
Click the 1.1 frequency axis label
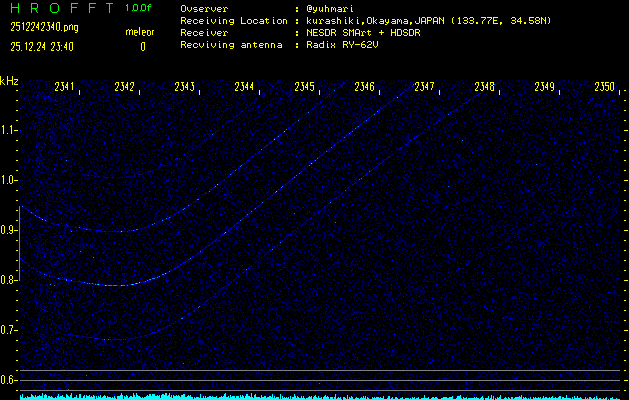(9, 130)
